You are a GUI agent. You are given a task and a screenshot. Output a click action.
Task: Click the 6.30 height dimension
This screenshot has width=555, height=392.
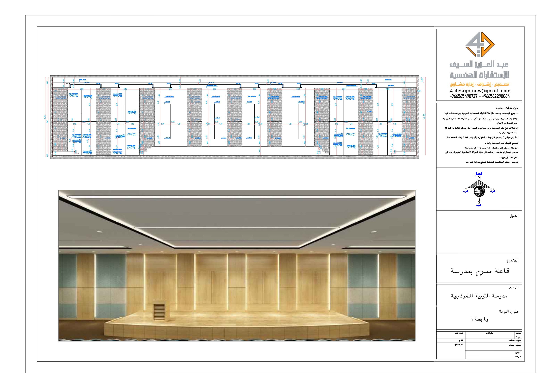(424, 116)
